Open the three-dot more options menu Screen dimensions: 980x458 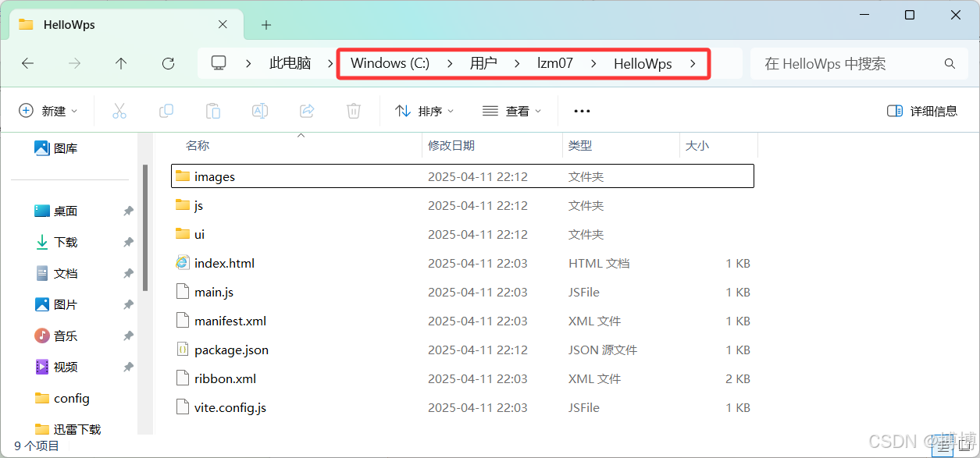[582, 111]
